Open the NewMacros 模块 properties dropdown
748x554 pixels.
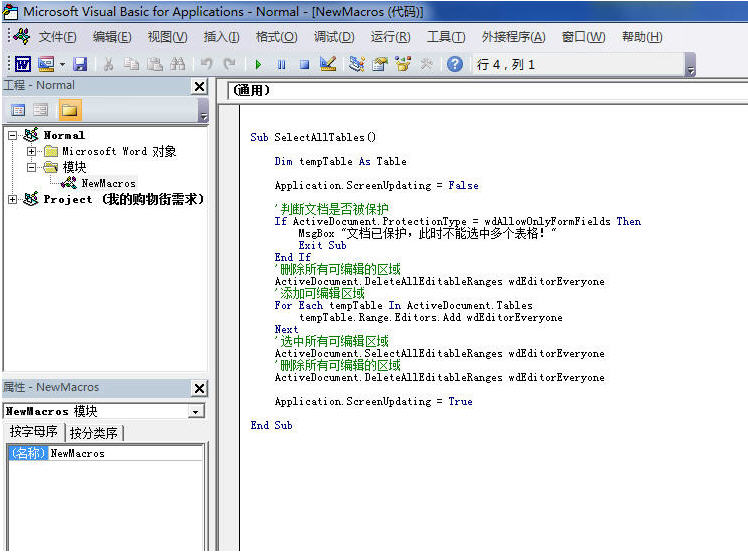click(x=195, y=411)
